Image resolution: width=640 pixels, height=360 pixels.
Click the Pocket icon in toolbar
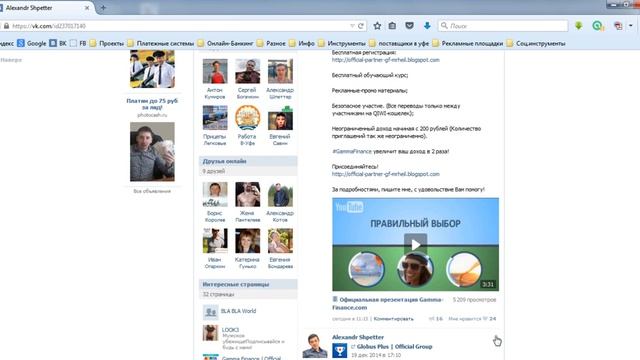click(409, 26)
